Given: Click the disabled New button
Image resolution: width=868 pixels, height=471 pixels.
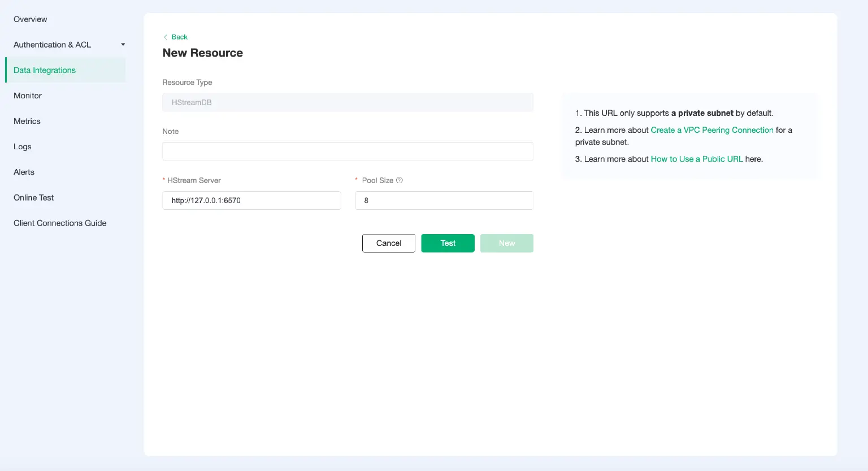Looking at the screenshot, I should (x=506, y=243).
